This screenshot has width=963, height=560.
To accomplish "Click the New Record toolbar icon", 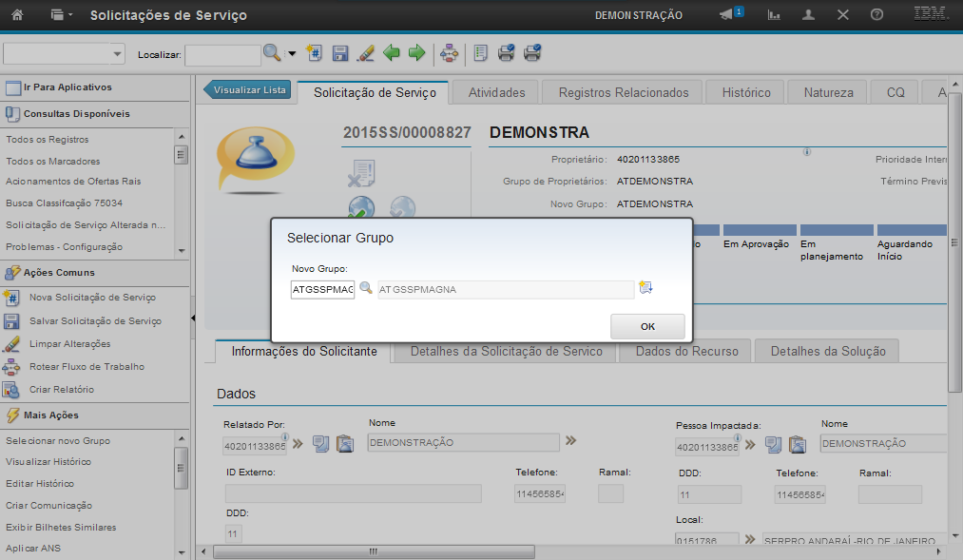I will click(x=316, y=53).
